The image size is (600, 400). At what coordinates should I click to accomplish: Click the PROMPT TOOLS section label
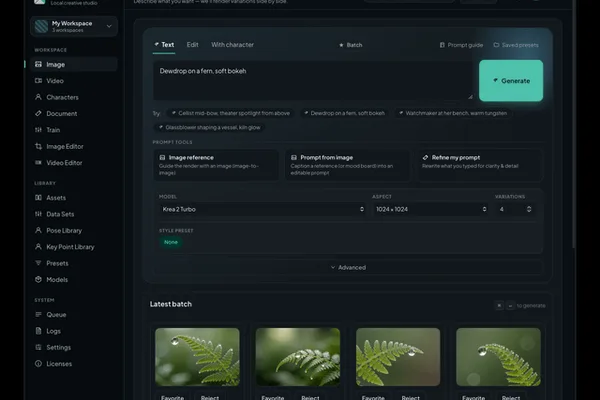coord(173,142)
